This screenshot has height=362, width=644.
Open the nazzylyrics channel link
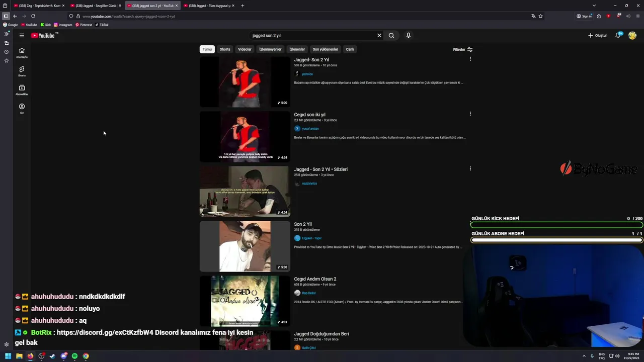tap(309, 184)
